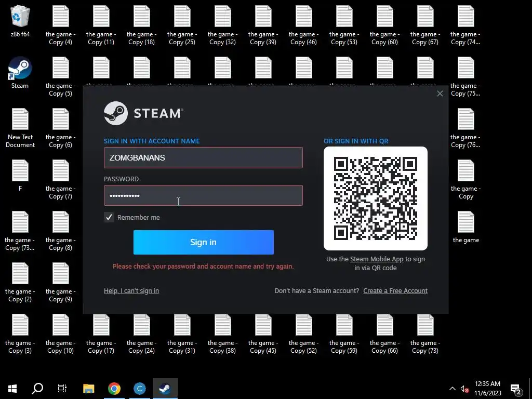532x399 pixels.
Task: Select 'the game - Copy (6)' file
Action: [60, 128]
